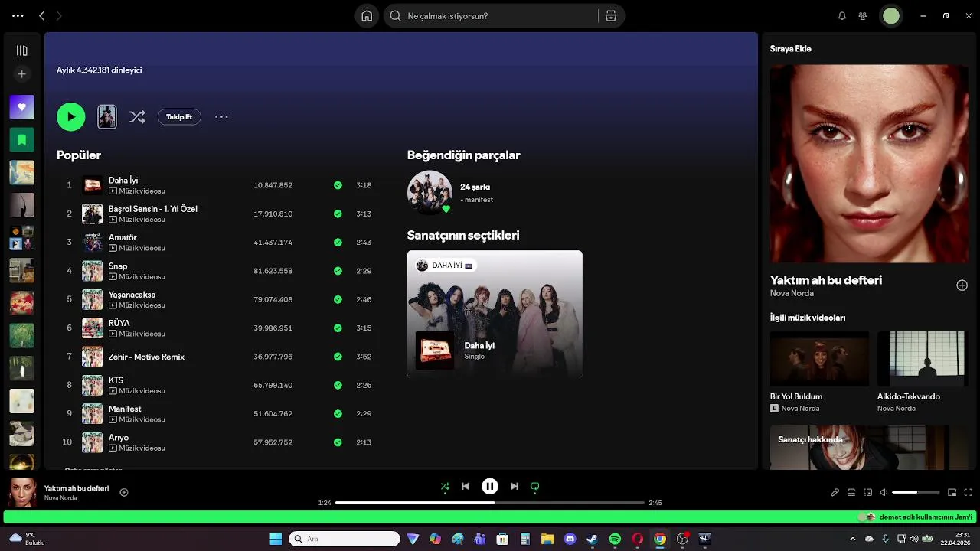Viewport: 980px width, 551px height.
Task: Open Liked Songs heart playlist
Action: pyautogui.click(x=21, y=107)
